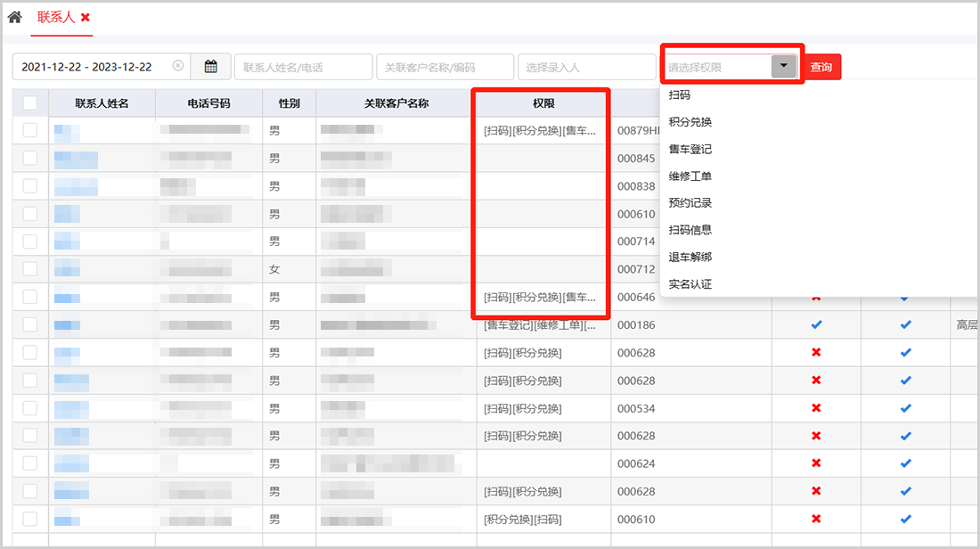The width and height of the screenshot is (980, 549).
Task: Open the calendar date picker icon
Action: point(211,67)
